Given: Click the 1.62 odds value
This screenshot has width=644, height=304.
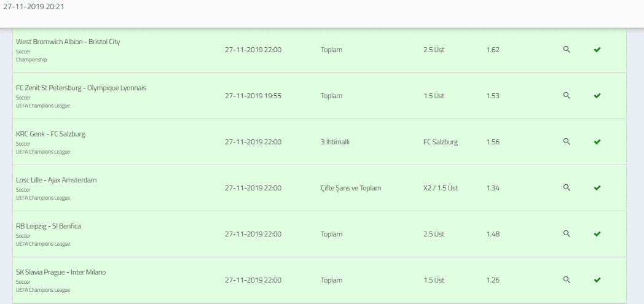Looking at the screenshot, I should click(493, 50).
